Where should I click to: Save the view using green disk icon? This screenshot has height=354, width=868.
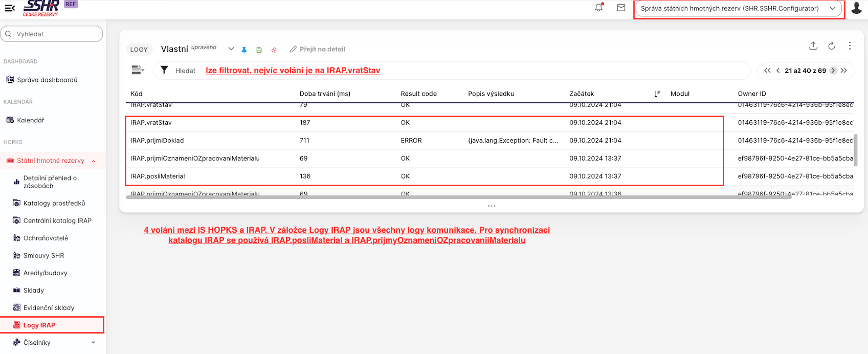tap(259, 50)
